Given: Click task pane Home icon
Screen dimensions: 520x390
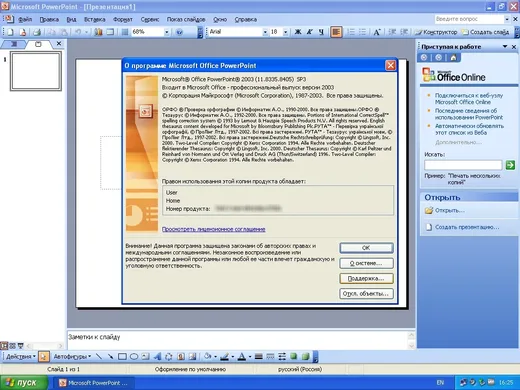Looking at the screenshot, I should tap(453, 57).
